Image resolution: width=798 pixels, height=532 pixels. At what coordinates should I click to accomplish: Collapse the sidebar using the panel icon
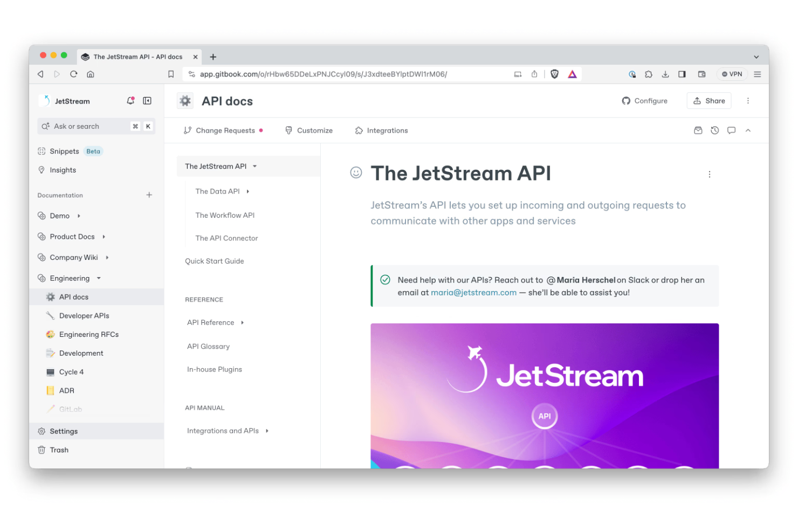point(147,100)
